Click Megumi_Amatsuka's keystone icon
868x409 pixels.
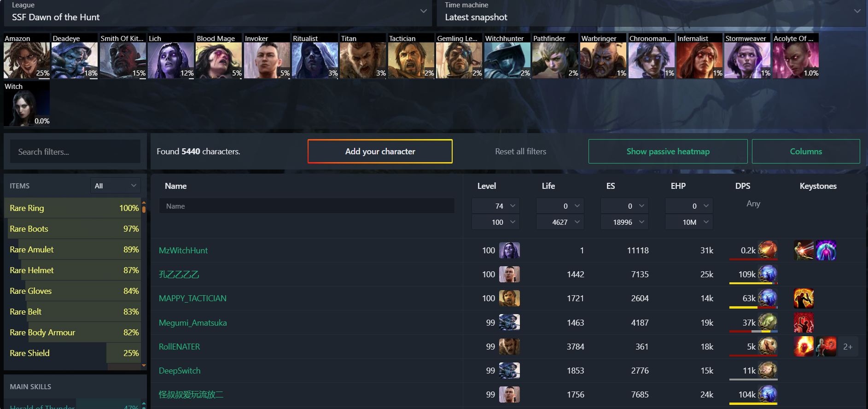pyautogui.click(x=804, y=322)
